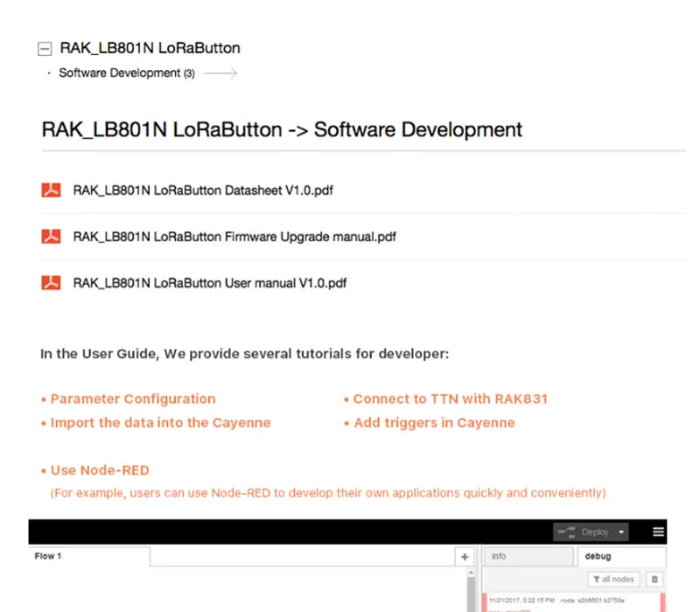Click the all nodes filter button
The height and width of the screenshot is (612, 700).
click(x=614, y=579)
